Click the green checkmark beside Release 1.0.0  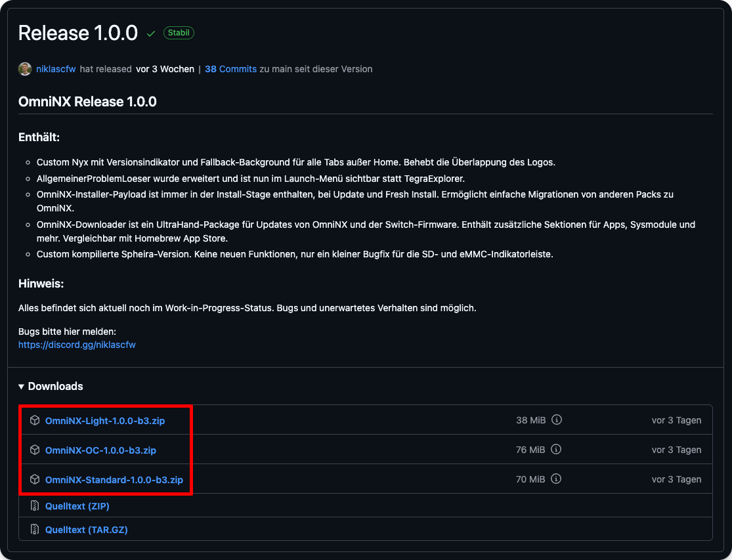tap(151, 33)
